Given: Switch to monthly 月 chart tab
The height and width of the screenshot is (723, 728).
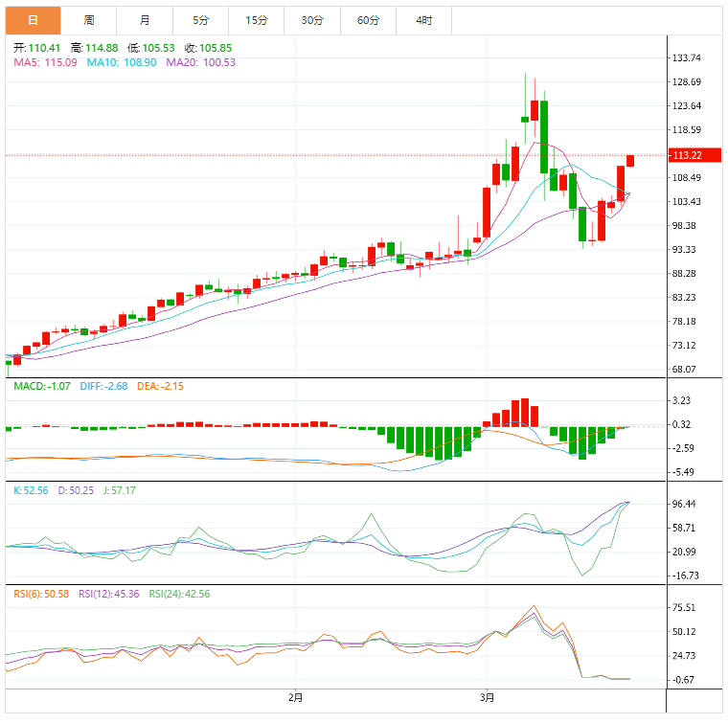Looking at the screenshot, I should (x=145, y=20).
